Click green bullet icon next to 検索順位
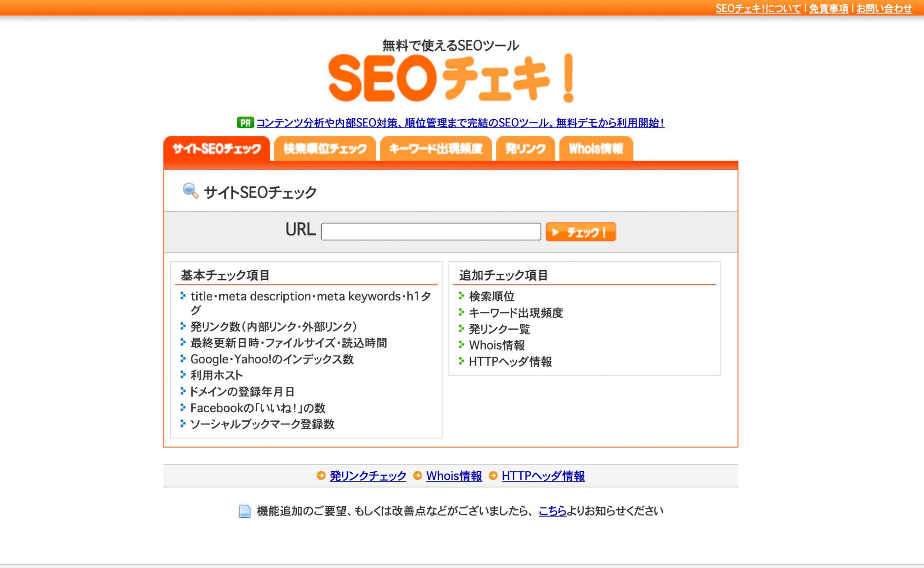Viewport: 924px width, 568px height. click(461, 296)
